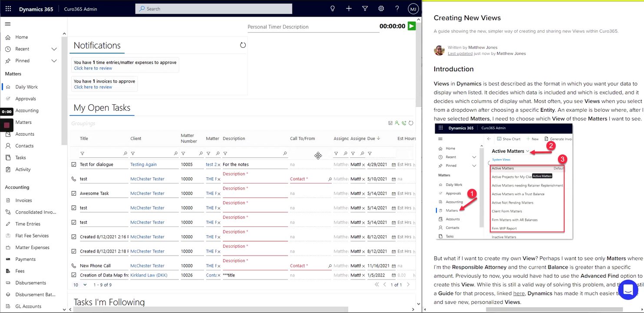Click the 'Last updated' link in the article
Viewport: 644px width, 313px height.
click(x=460, y=53)
